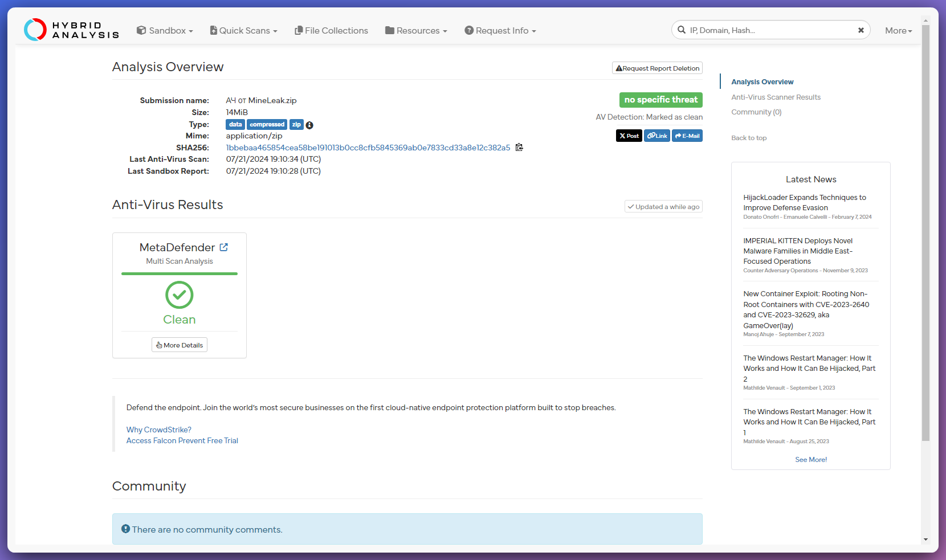The height and width of the screenshot is (560, 946).
Task: Open the SHA256 hash link
Action: coord(368,148)
